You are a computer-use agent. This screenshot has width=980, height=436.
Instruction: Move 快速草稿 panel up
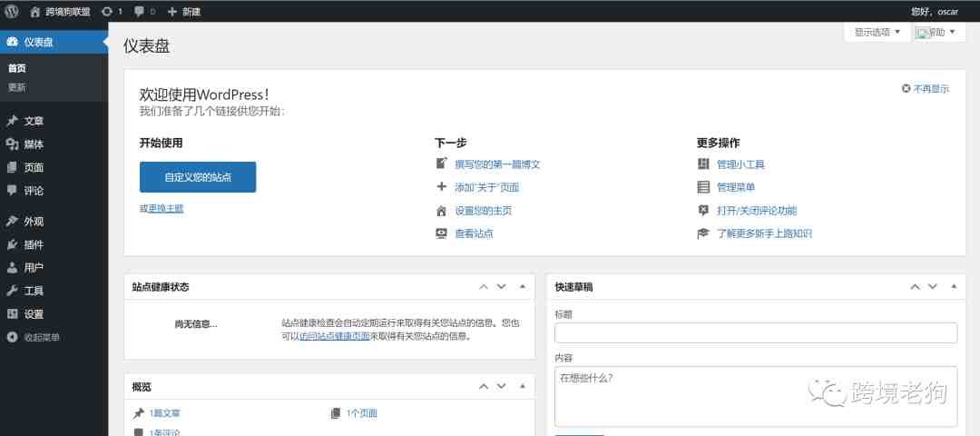click(915, 286)
